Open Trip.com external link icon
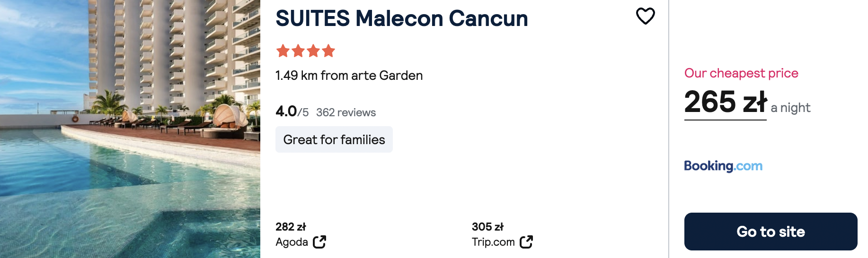The image size is (868, 258). [526, 242]
